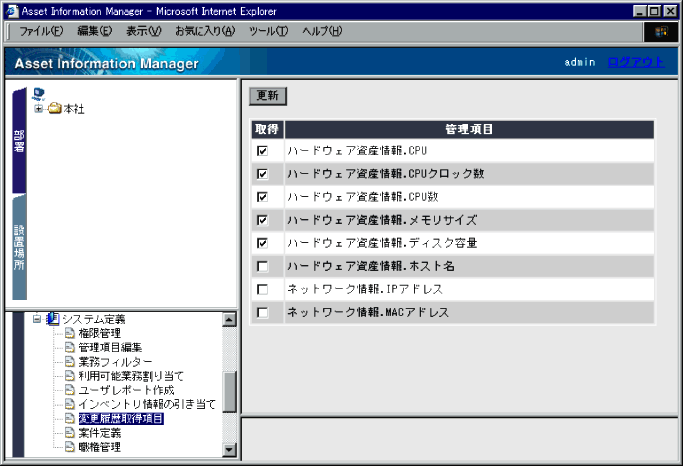Click the Internet Explorer icon in the title bar
The width and height of the screenshot is (683, 466).
click(13, 11)
